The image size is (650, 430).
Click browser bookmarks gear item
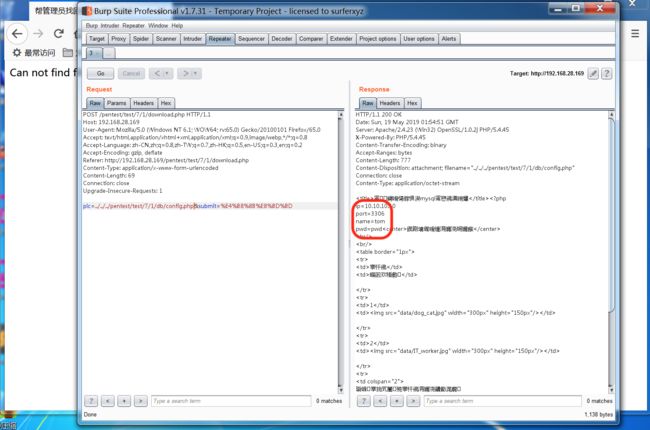click(x=34, y=53)
